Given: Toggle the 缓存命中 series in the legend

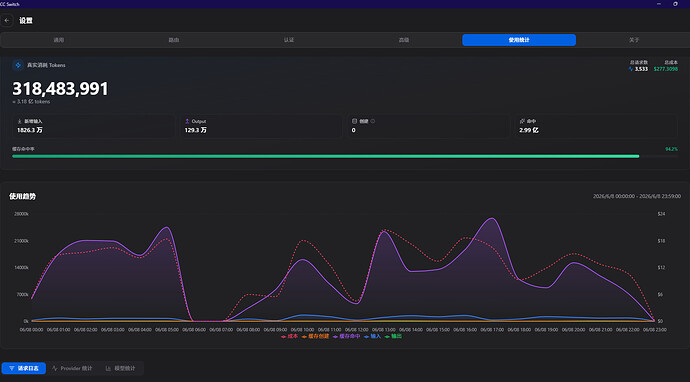Looking at the screenshot, I should (346, 336).
